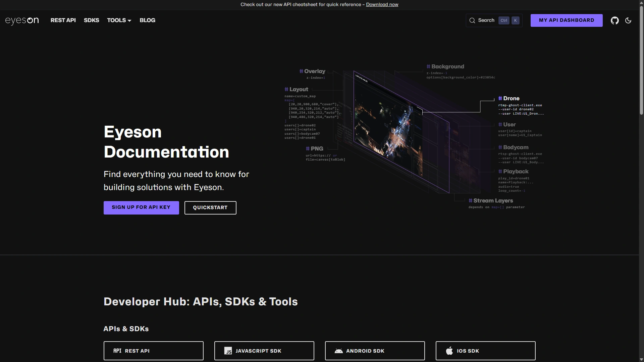Click the '# PNG' label text
Viewport: 644px width, 362px height.
point(314,149)
